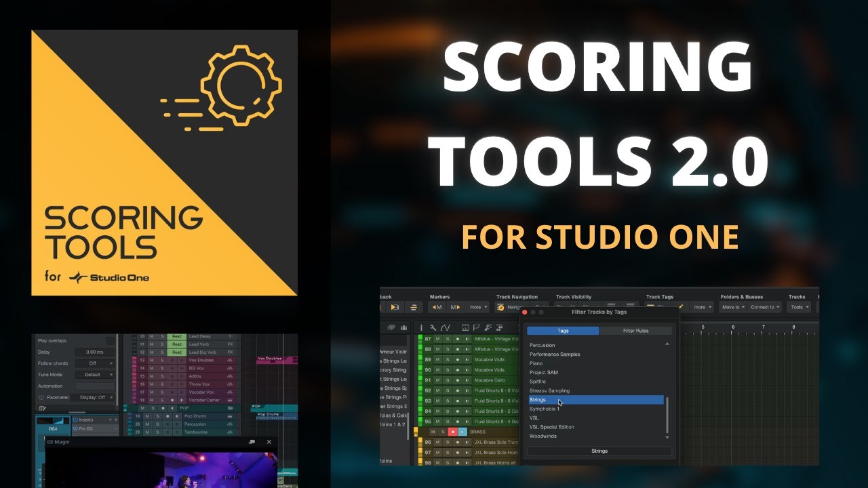Open the Follow chords dropdown
Viewport: 868px width, 488px height.
95,363
